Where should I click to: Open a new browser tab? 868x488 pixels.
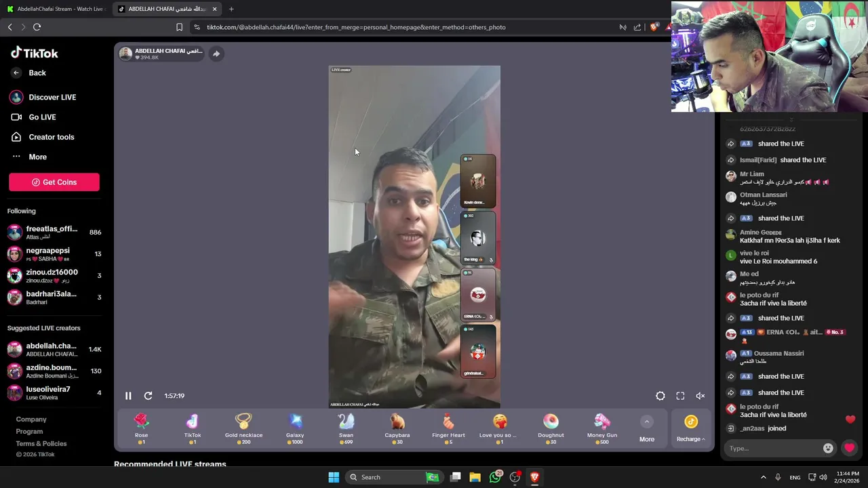point(231,9)
